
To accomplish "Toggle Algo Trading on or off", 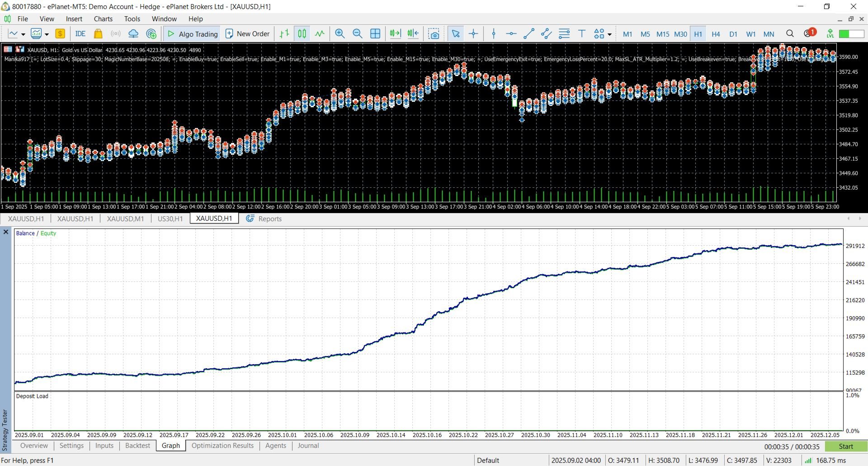I will 193,34.
